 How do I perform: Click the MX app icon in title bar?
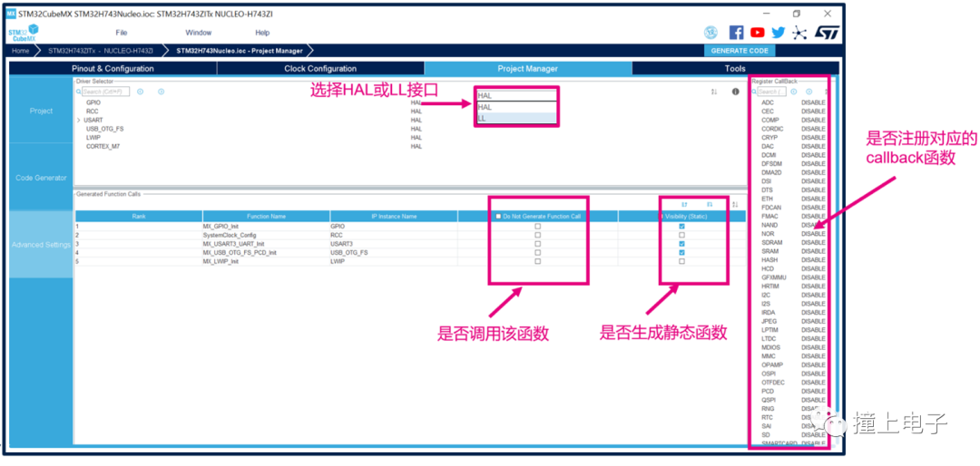coord(11,14)
